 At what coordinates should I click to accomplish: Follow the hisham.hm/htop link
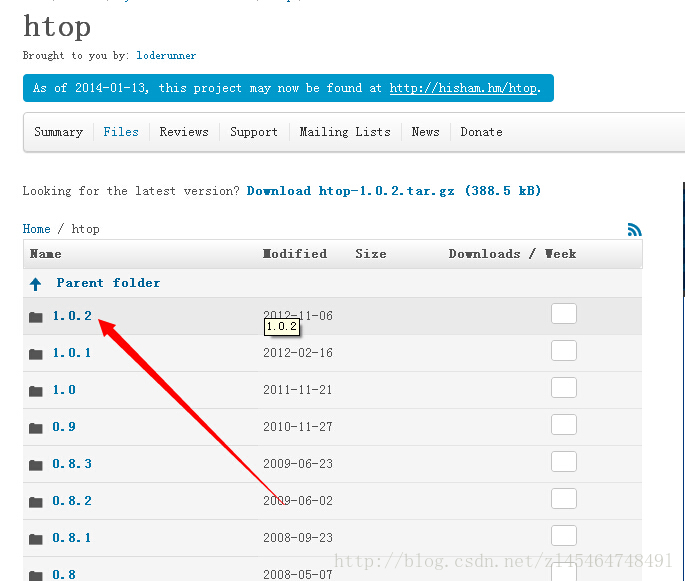[465, 88]
